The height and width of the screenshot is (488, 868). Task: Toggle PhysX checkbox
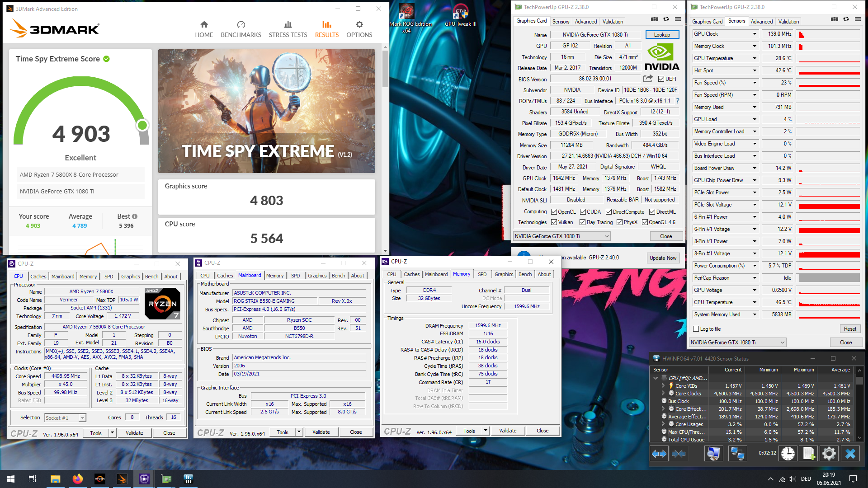click(x=619, y=222)
